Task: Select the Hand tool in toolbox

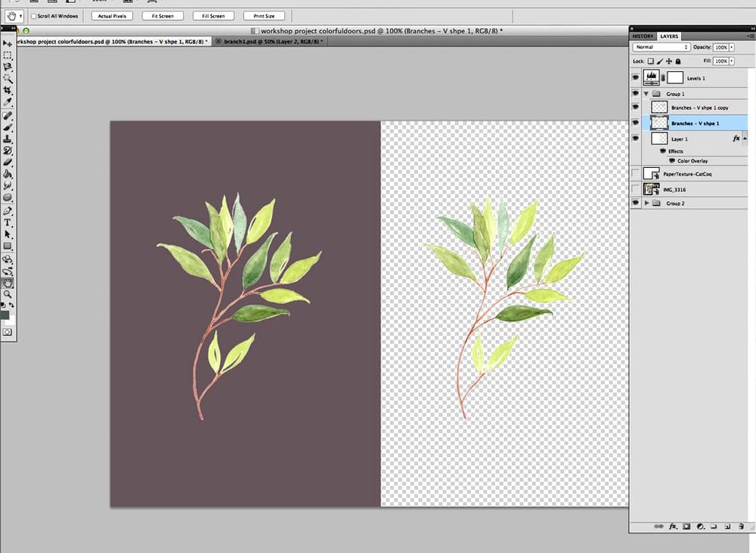Action: (8, 283)
